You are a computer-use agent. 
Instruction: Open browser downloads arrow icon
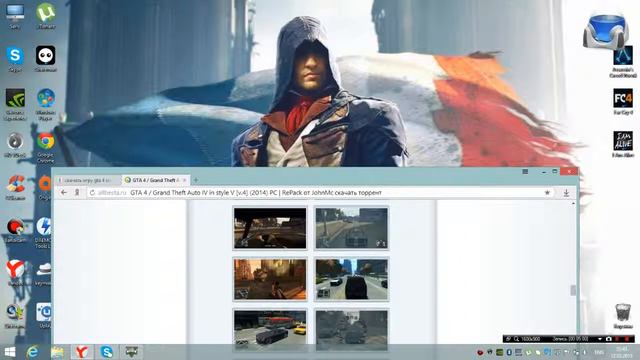tap(566, 193)
